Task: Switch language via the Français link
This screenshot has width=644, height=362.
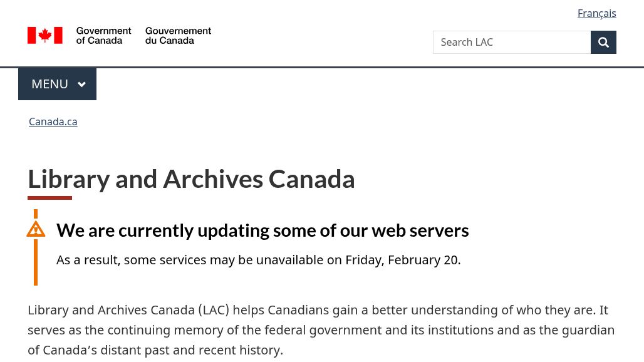Action: [596, 13]
